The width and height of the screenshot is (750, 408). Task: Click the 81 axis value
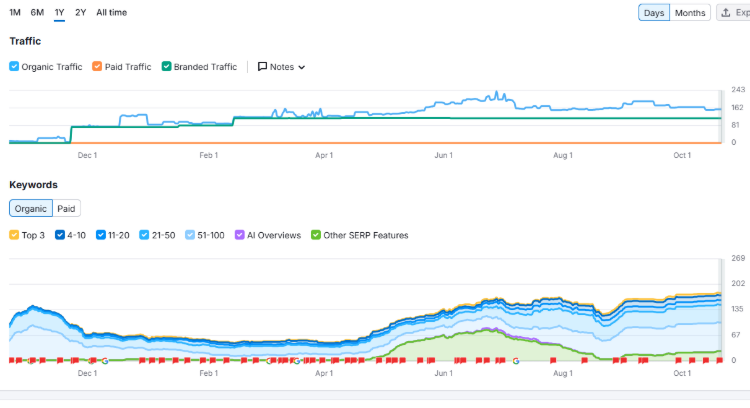(x=735, y=125)
